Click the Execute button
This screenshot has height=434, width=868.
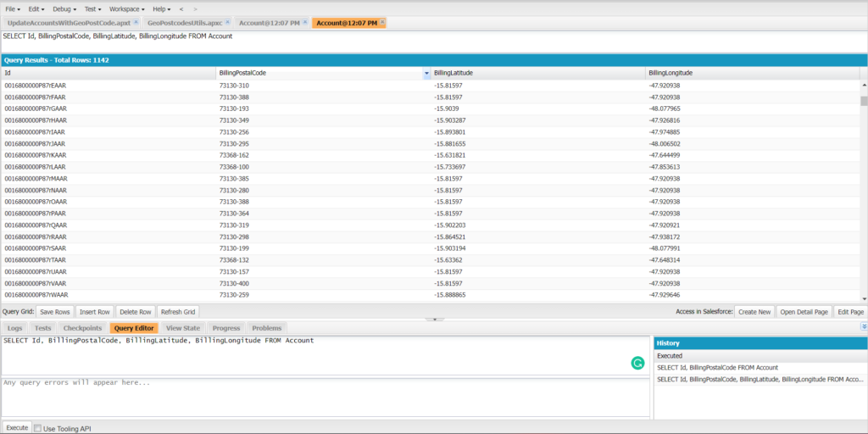pyautogui.click(x=17, y=427)
